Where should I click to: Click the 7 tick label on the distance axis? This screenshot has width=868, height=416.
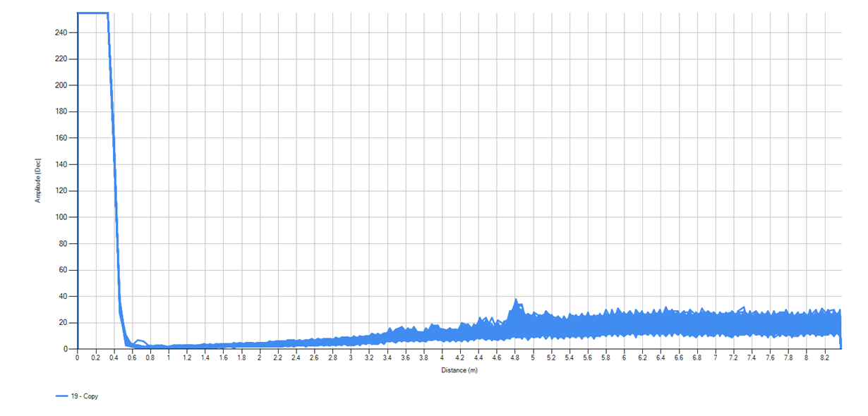(716, 358)
